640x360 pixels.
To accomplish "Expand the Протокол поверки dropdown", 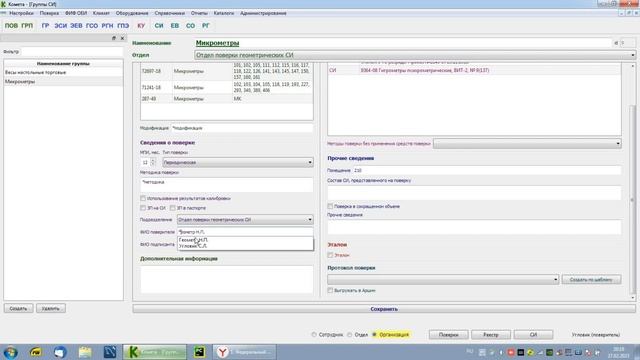I will click(x=443, y=280).
